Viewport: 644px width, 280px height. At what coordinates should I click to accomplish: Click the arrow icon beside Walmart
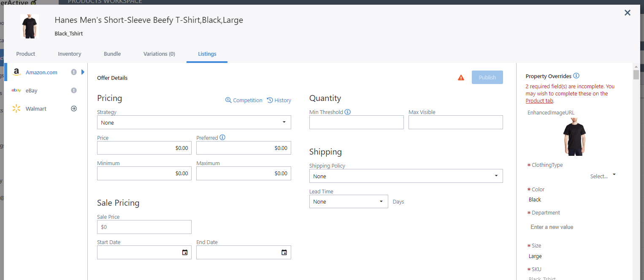74,109
